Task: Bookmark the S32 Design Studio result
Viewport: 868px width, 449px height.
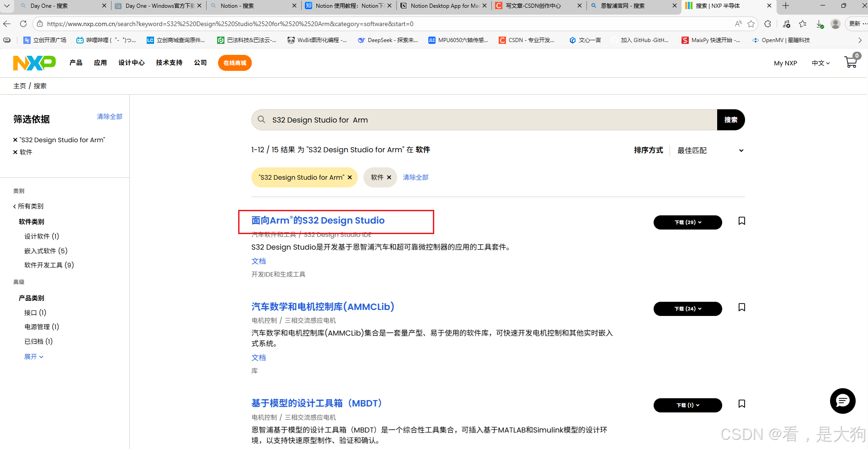Action: [742, 221]
